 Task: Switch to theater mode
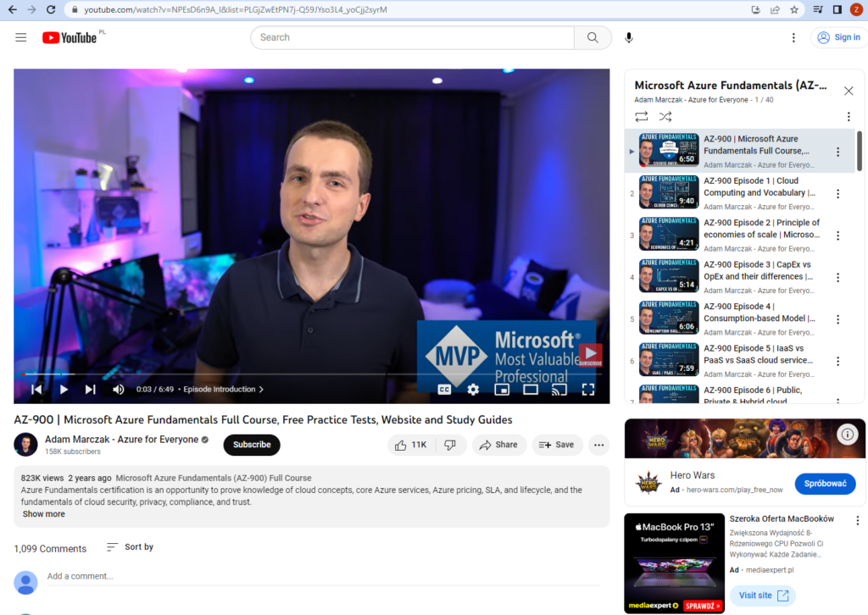(x=531, y=390)
